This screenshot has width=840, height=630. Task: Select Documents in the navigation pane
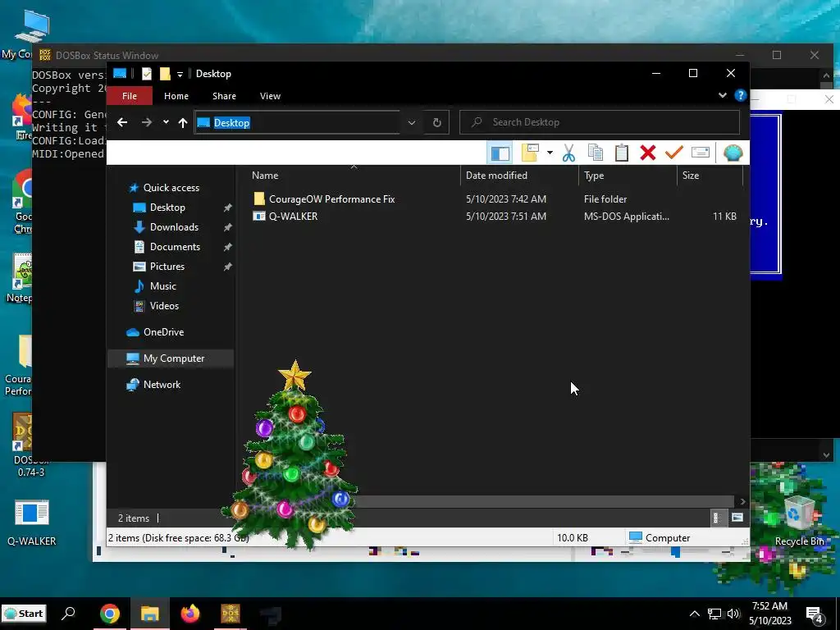coord(175,247)
